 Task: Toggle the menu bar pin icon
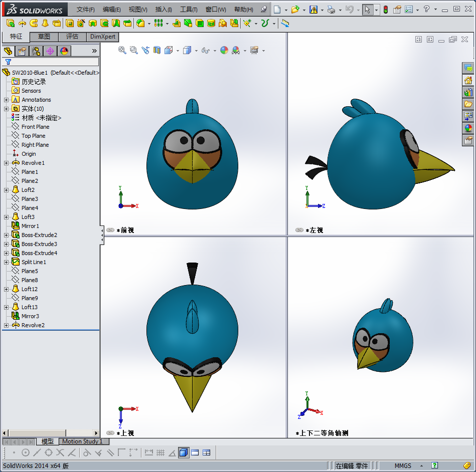(x=264, y=10)
